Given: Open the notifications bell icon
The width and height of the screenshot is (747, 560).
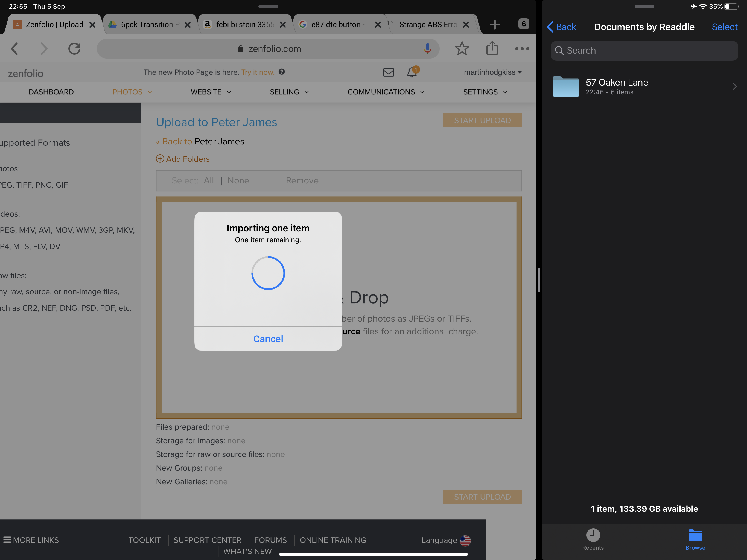Looking at the screenshot, I should 412,72.
